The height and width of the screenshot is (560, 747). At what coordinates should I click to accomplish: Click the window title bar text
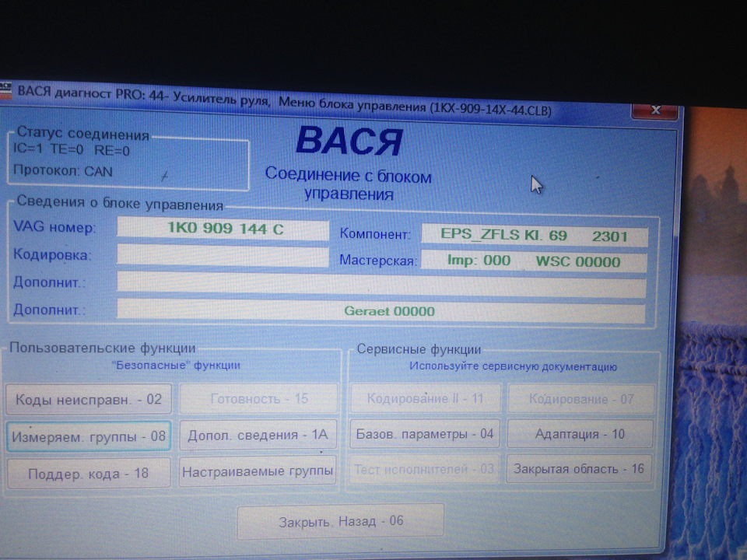(x=285, y=100)
